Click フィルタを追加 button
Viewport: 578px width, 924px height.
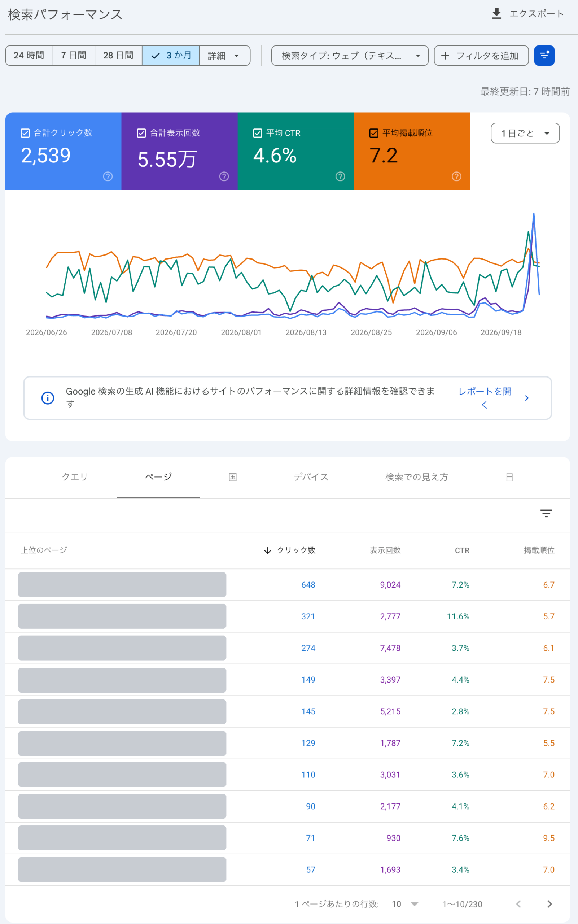(481, 56)
